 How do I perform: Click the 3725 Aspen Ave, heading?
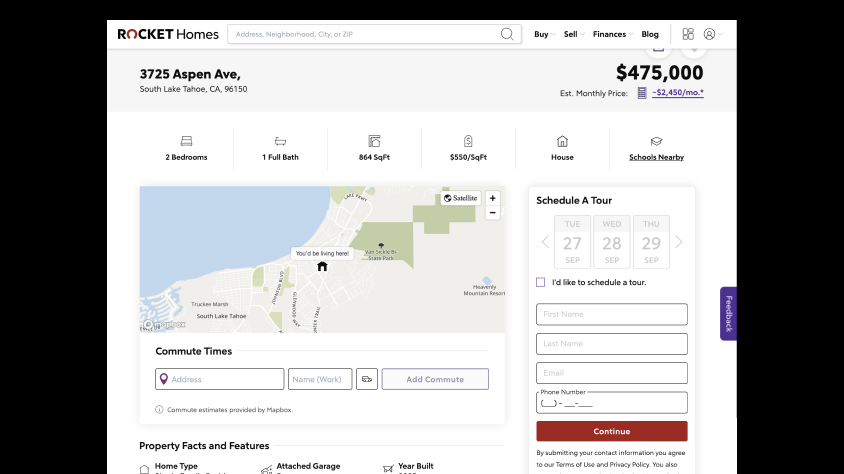(190, 74)
